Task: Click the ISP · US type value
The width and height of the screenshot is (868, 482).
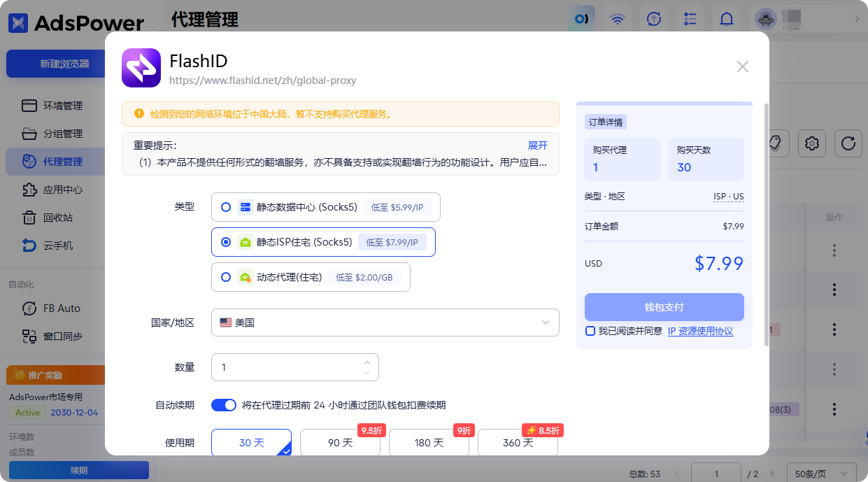Action: [x=728, y=197]
